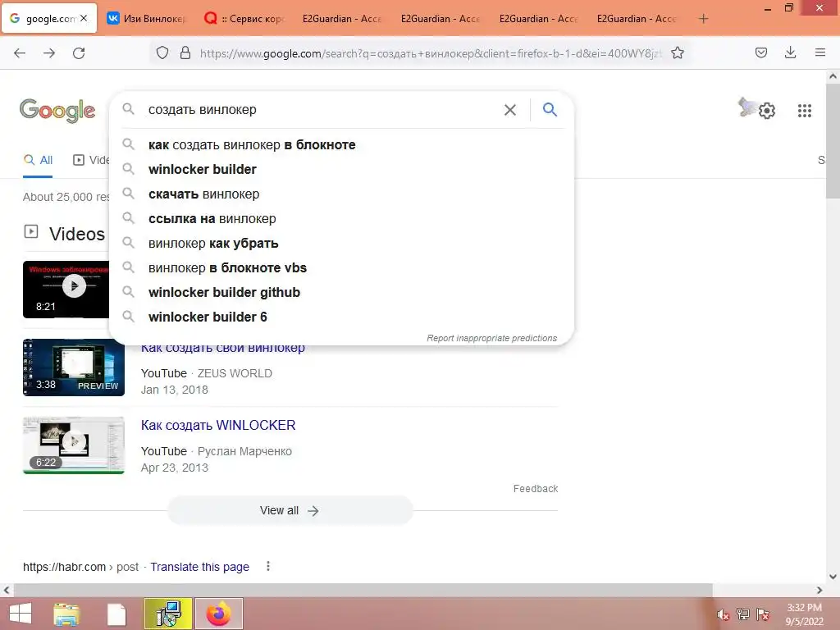The width and height of the screenshot is (840, 630).
Task: Go back to previous page
Action: (20, 53)
